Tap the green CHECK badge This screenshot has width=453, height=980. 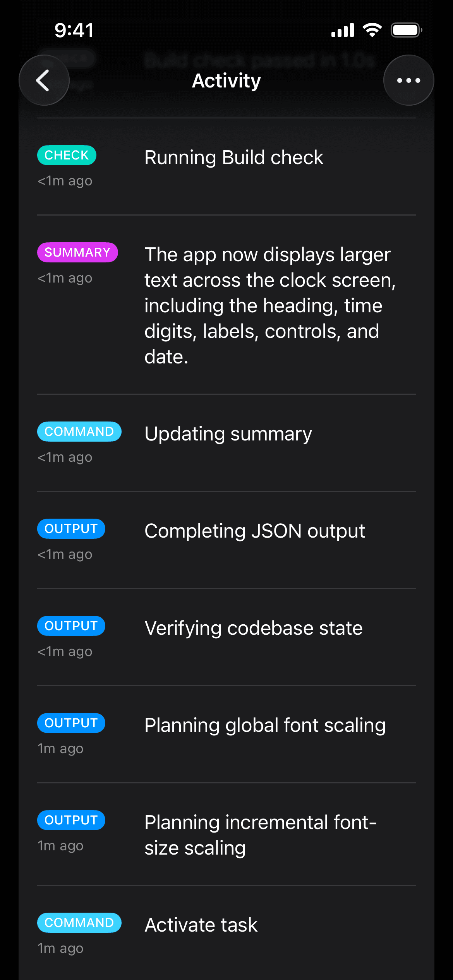[67, 155]
